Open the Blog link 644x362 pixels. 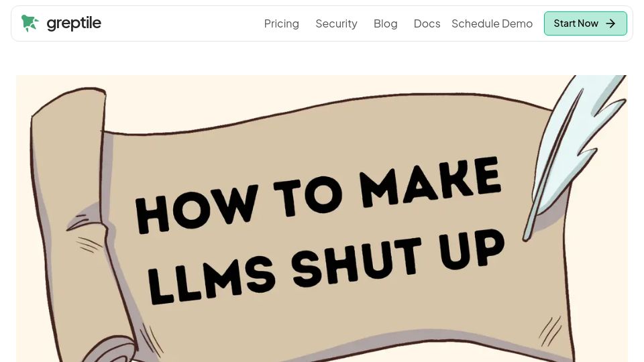(385, 24)
